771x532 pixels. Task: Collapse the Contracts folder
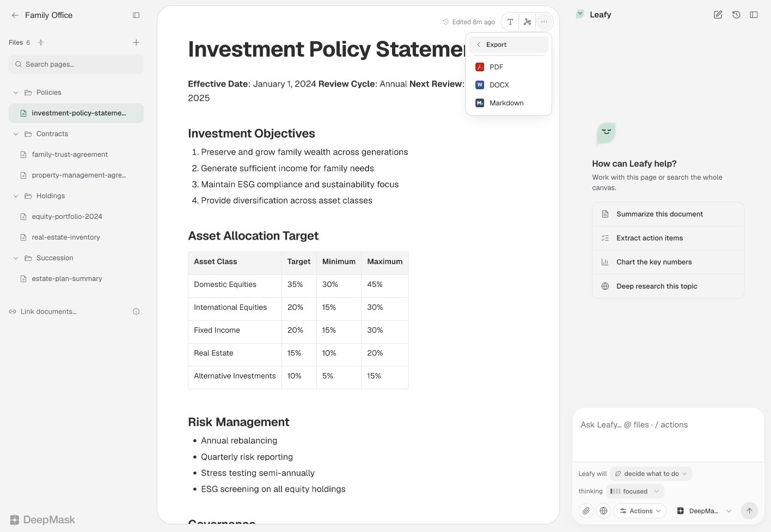[x=16, y=134]
